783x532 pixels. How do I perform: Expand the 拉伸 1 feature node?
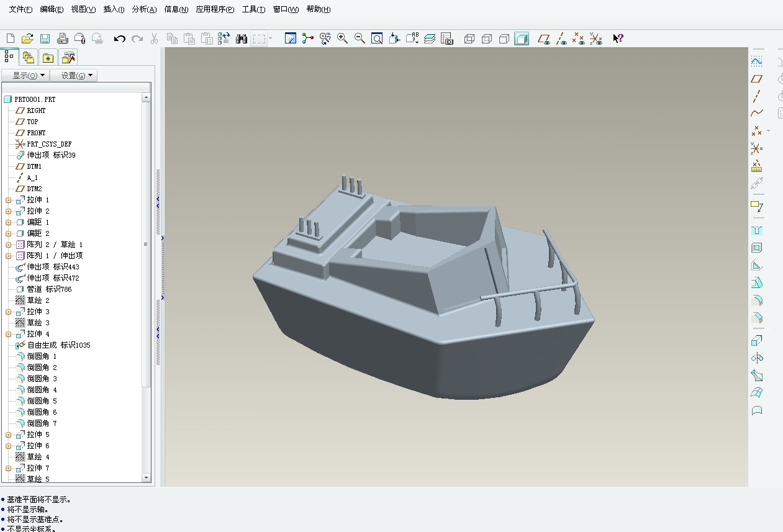9,200
